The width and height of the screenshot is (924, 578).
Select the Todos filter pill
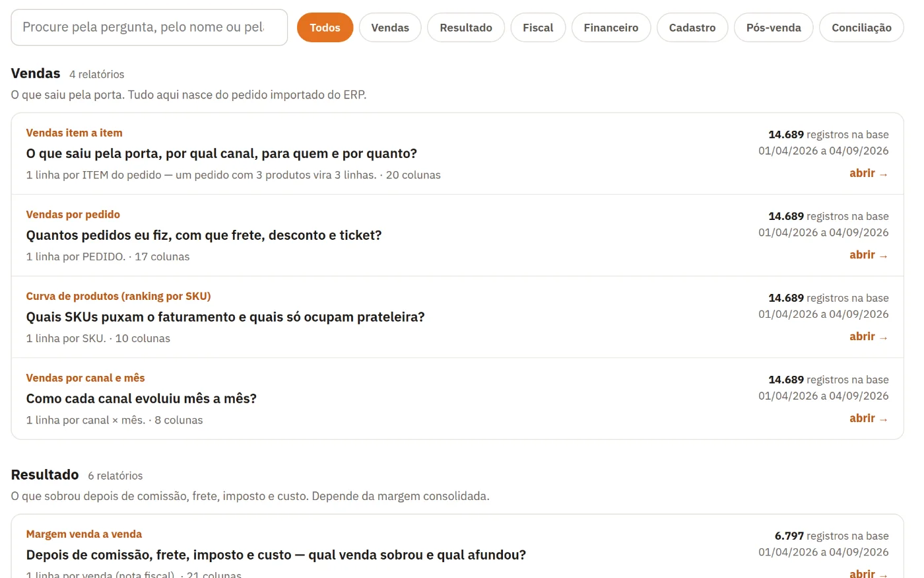click(x=325, y=28)
